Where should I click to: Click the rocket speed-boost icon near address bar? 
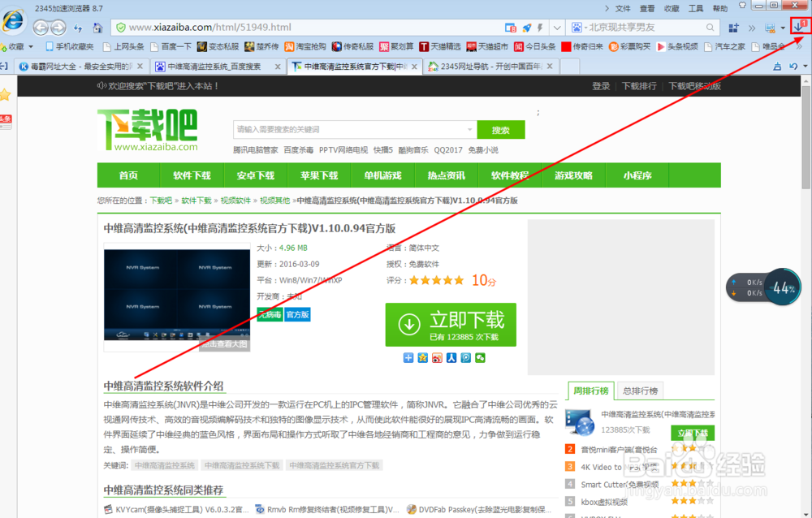[525, 27]
